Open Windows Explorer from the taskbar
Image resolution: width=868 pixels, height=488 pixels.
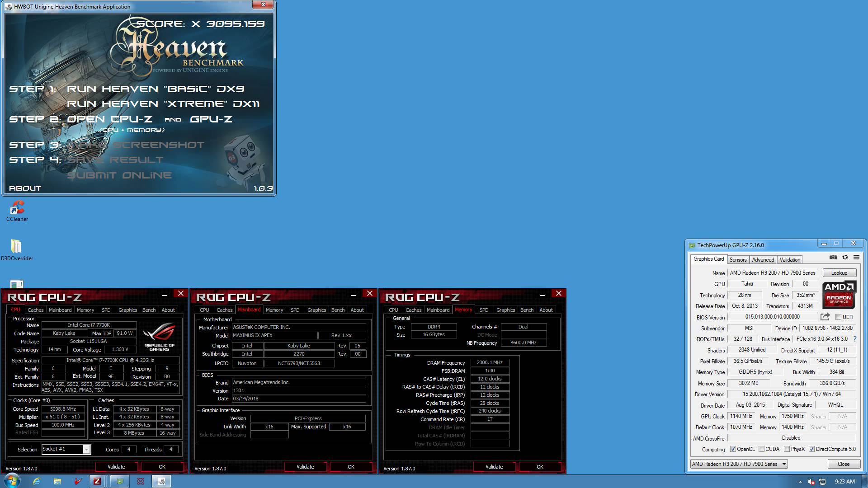click(x=57, y=481)
